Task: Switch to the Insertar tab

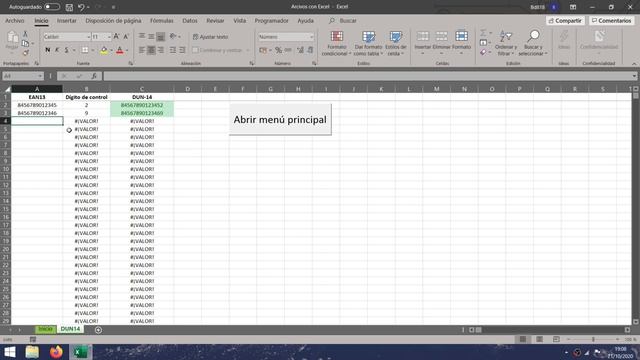Action: click(67, 20)
